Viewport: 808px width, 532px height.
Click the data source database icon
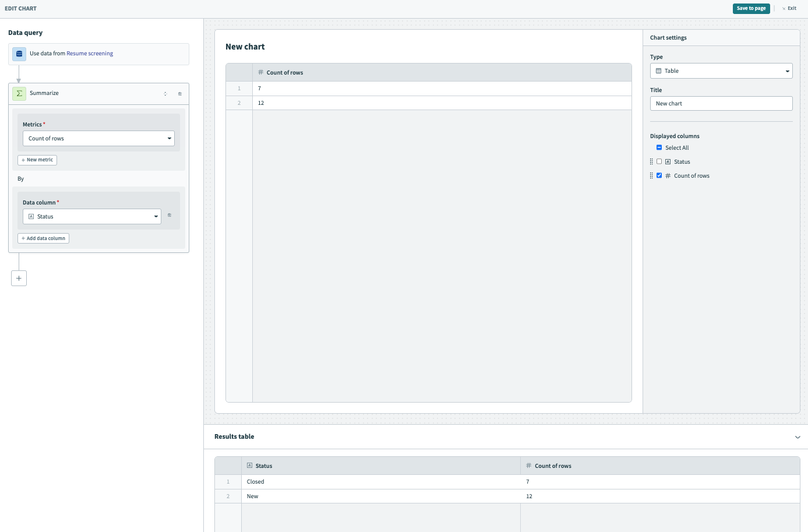tap(19, 54)
